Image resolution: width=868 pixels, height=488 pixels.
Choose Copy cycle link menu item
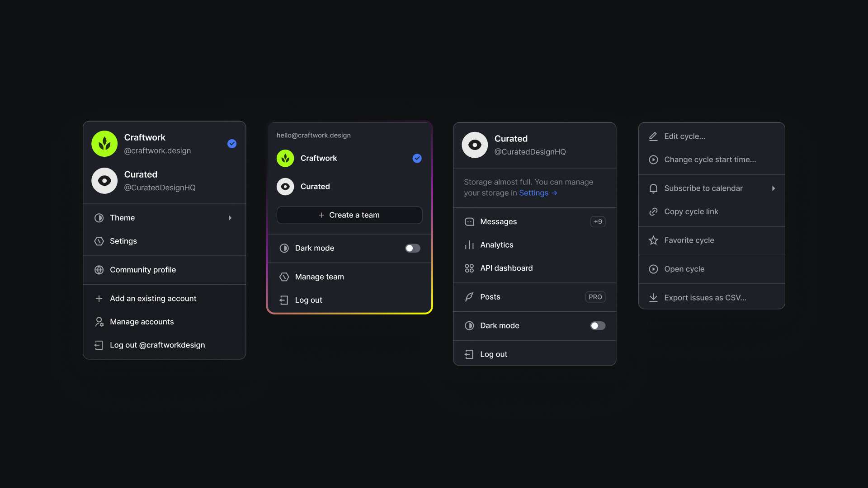click(x=712, y=211)
